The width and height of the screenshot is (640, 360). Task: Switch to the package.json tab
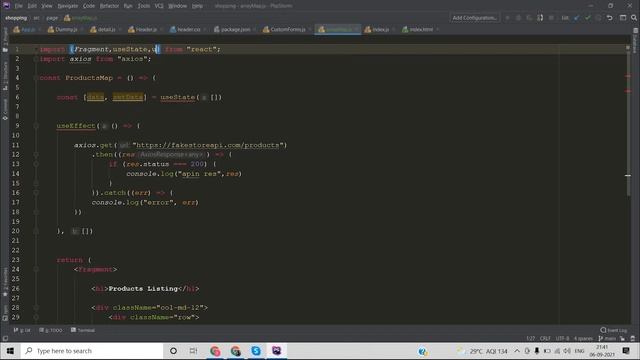234,29
